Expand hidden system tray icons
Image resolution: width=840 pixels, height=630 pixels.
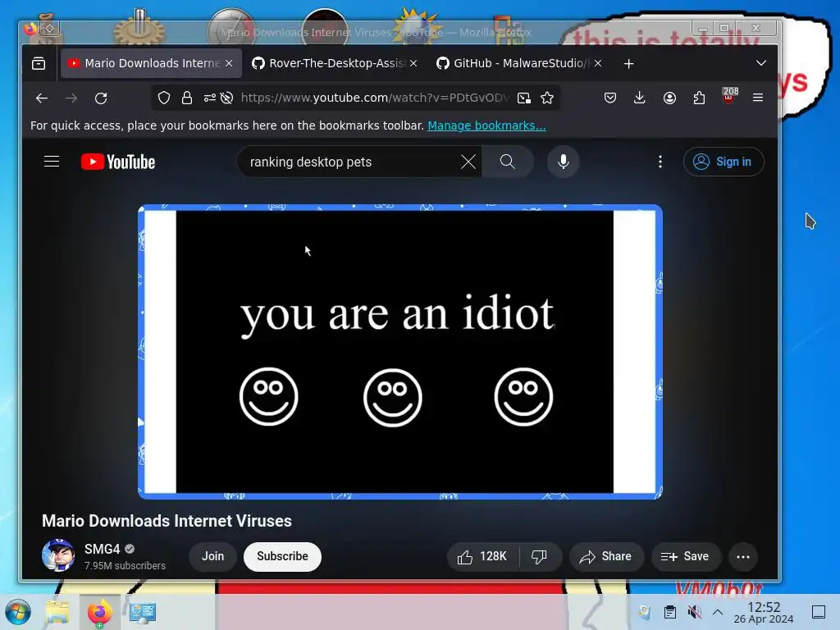coord(718,612)
